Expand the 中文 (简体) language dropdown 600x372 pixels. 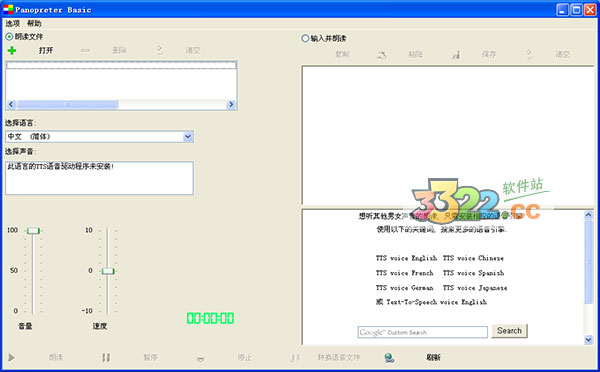(x=188, y=137)
